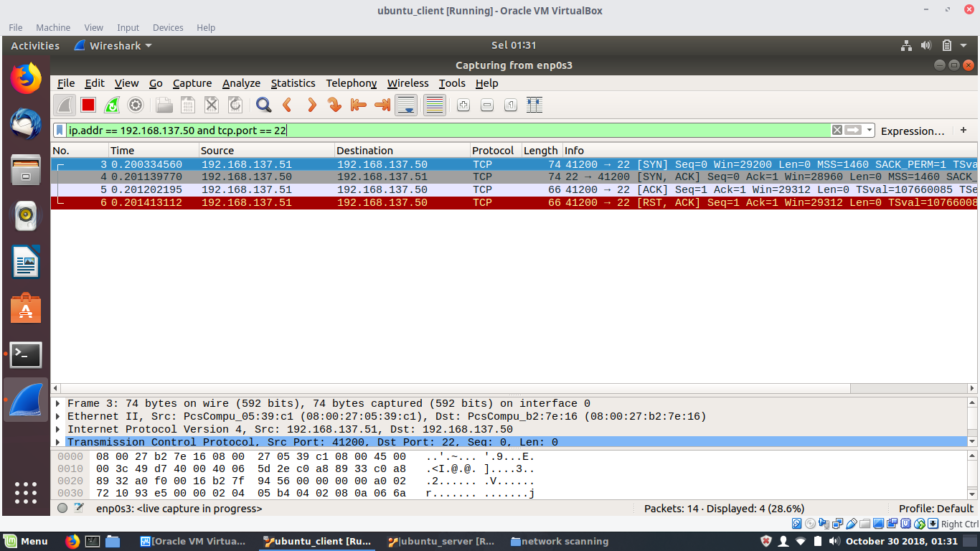Open the Wireless menu
The image size is (980, 551).
coord(407,83)
